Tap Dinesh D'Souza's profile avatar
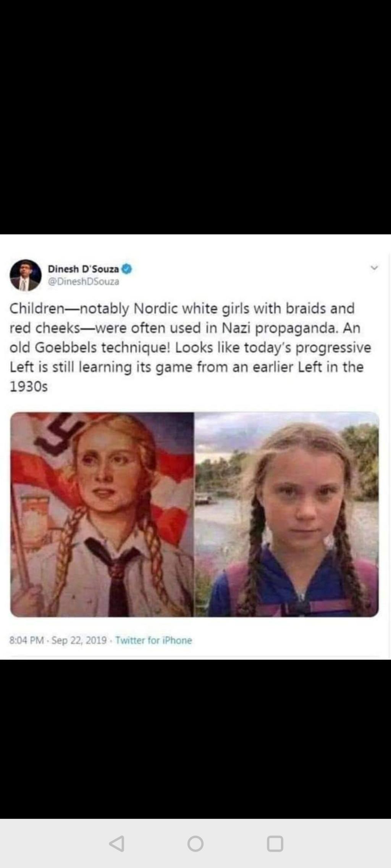Viewport: 391px width, 868px height. [x=26, y=275]
